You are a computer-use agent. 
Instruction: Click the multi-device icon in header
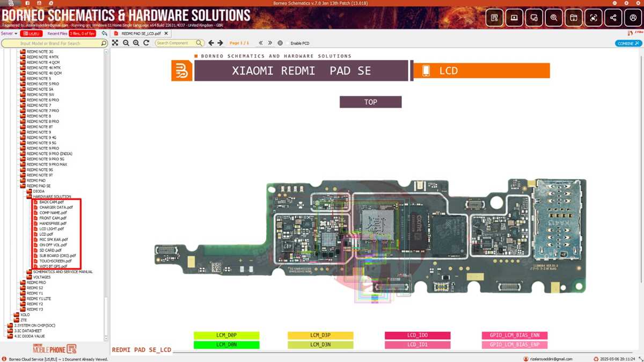click(534, 18)
